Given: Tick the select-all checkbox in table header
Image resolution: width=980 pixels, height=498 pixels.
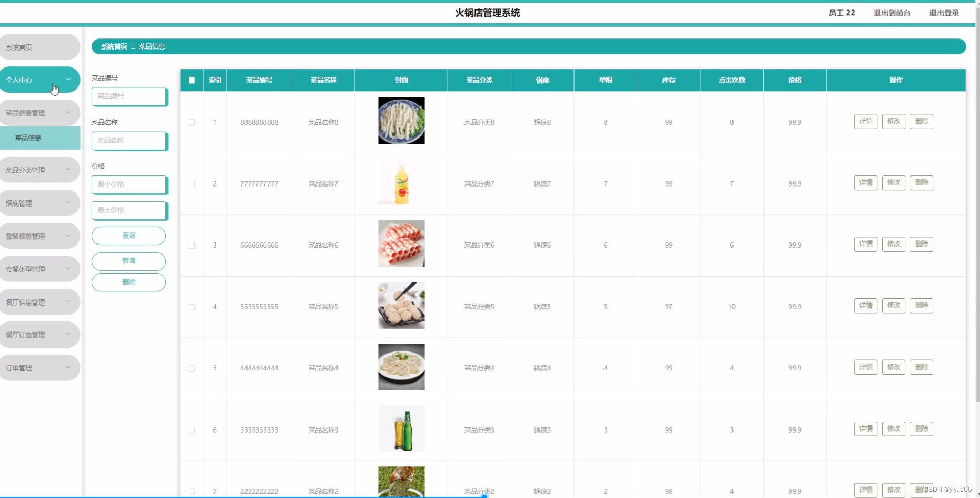Looking at the screenshot, I should point(192,80).
